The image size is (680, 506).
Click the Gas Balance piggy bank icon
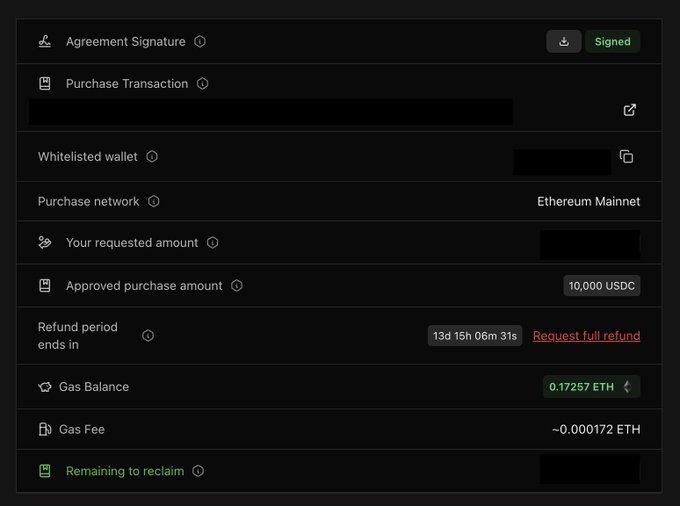[45, 387]
